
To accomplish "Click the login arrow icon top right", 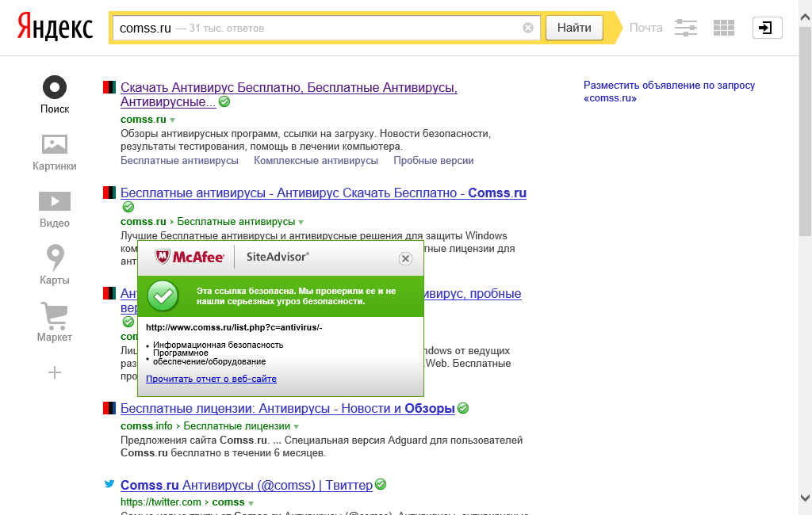I will 766,27.
